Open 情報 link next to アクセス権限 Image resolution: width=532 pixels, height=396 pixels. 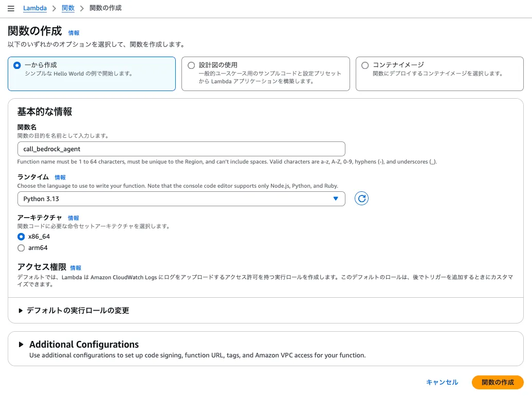[76, 268]
